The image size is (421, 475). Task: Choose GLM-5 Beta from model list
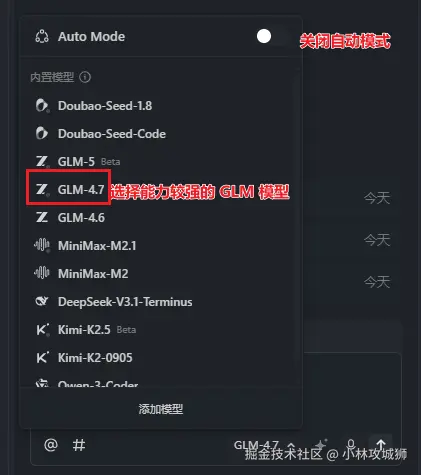pos(161,162)
